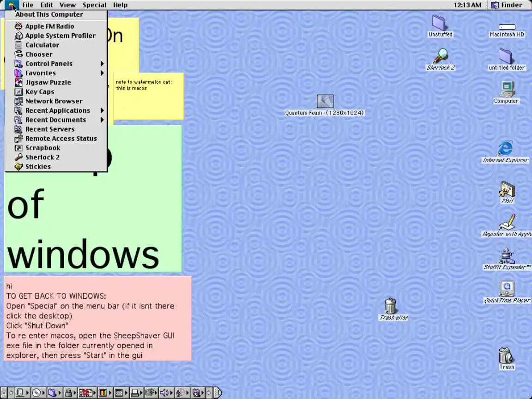Screen dimensions: 532x399
Task: Select the untitled folder icon
Action: tap(506, 59)
